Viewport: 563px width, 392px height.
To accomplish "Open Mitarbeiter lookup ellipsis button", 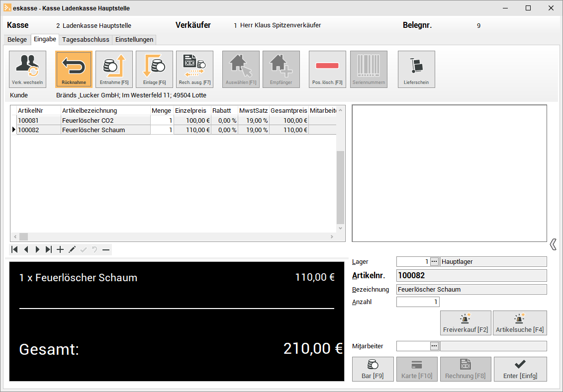I will coord(435,346).
